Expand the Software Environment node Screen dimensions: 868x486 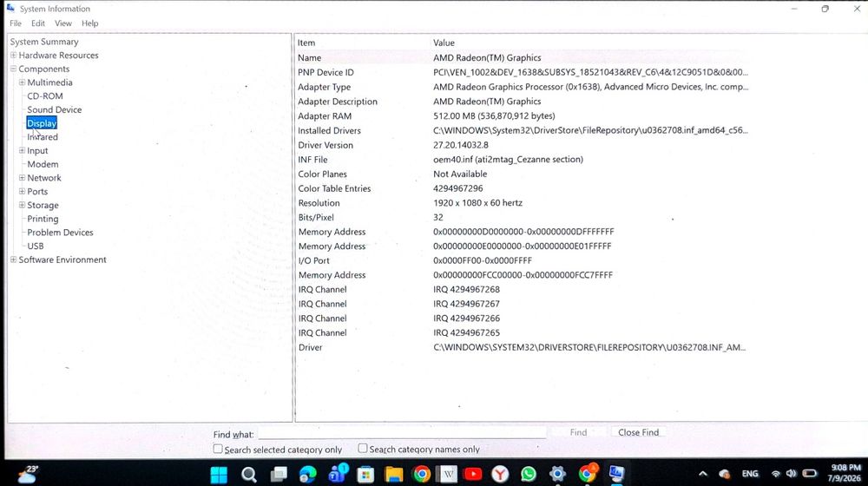click(x=13, y=259)
